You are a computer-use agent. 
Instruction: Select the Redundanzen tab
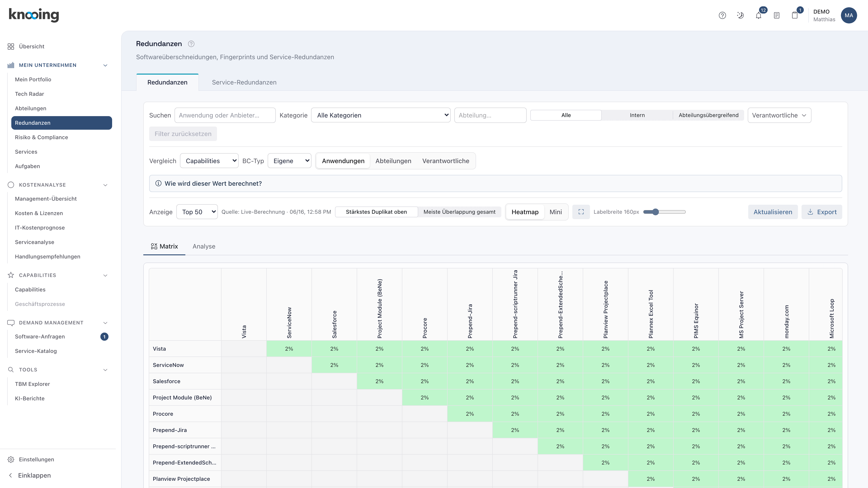point(167,82)
